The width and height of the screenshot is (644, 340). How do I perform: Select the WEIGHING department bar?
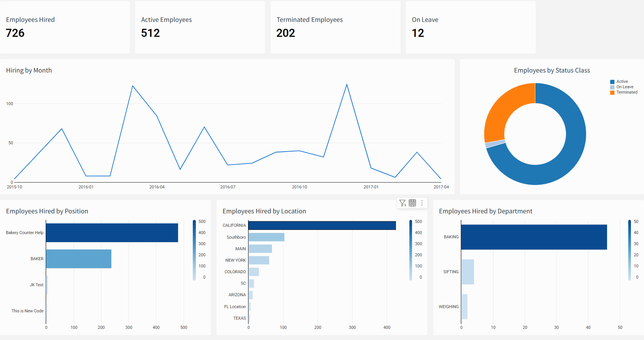click(464, 307)
